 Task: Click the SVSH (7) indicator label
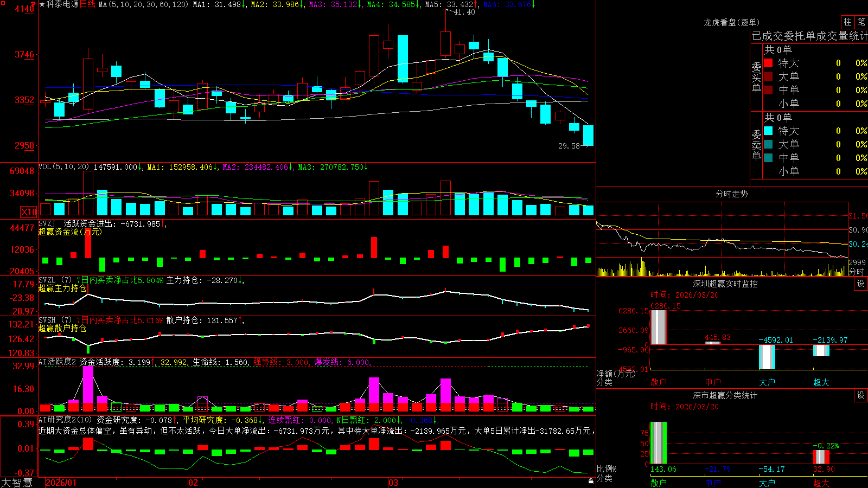55,320
